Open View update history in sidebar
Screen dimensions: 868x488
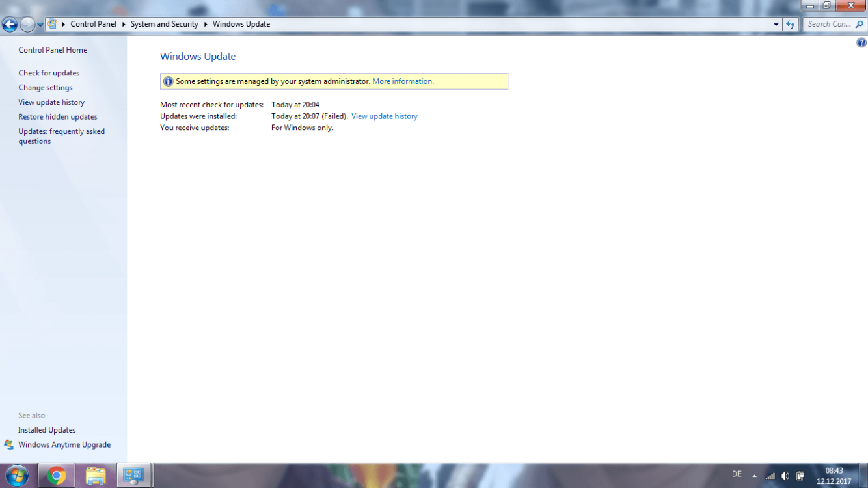click(51, 102)
